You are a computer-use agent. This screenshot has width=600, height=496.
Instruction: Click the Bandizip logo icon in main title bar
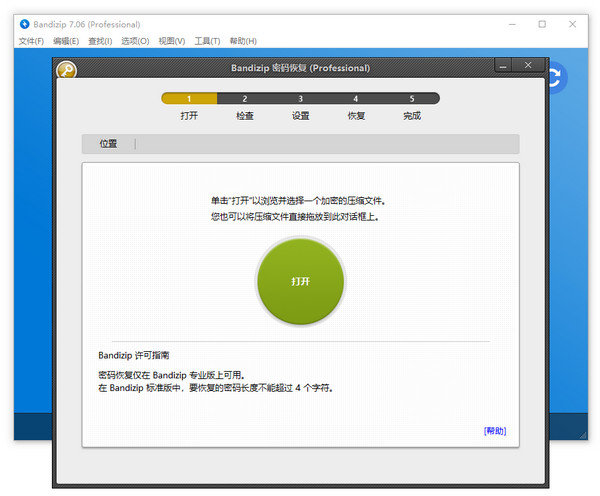point(24,24)
